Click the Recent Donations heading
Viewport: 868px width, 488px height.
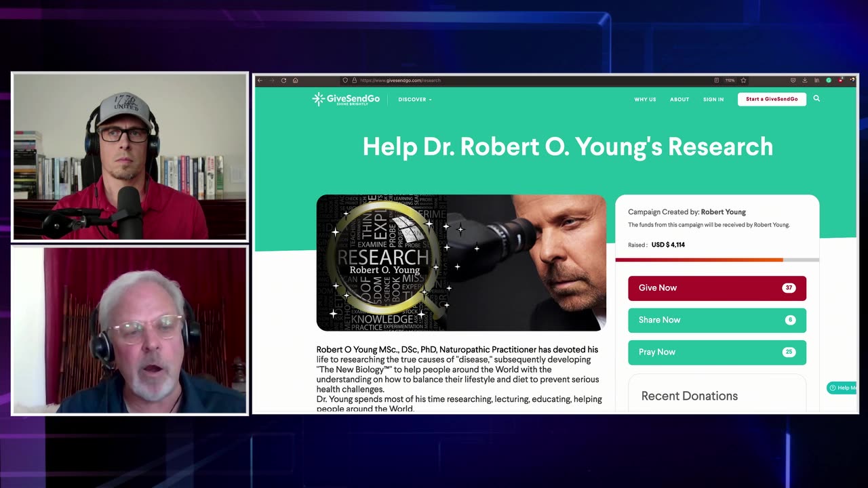690,396
